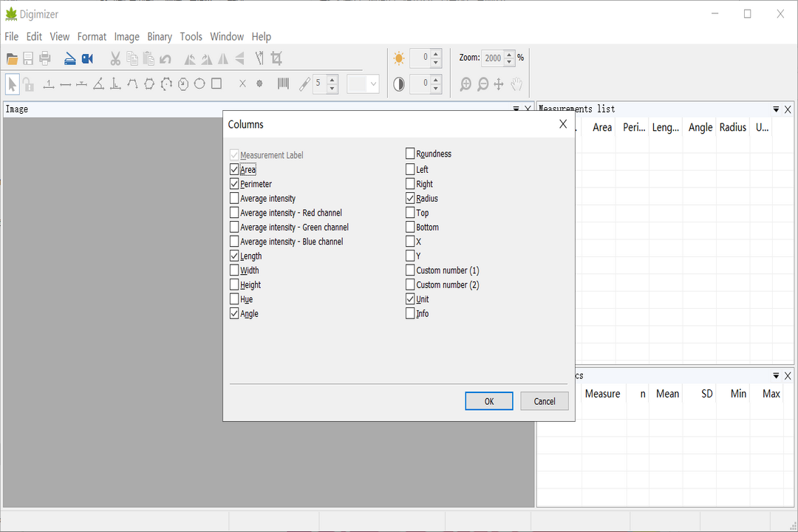Expand the toolbar color combo box

tap(373, 84)
